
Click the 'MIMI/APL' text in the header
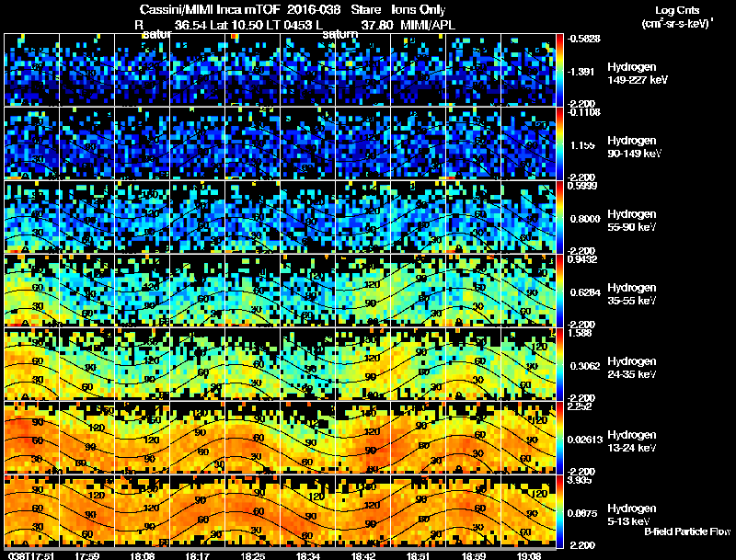coord(428,26)
